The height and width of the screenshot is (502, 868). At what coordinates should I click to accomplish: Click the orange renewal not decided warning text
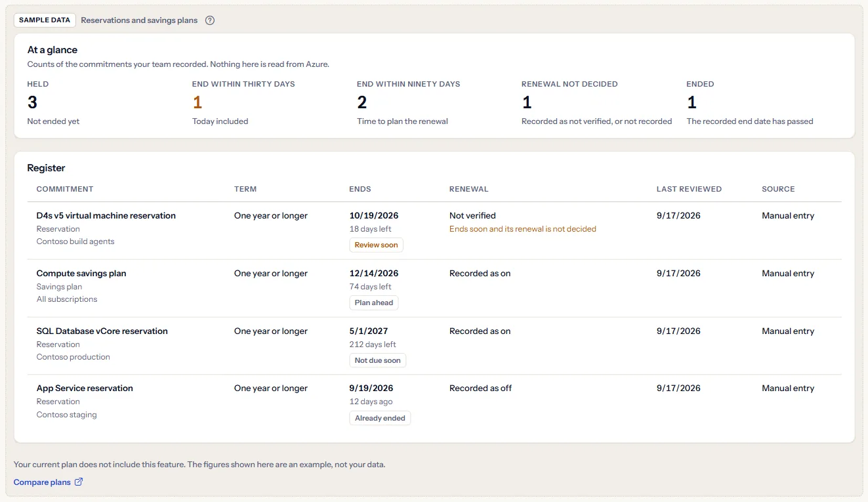[523, 229]
